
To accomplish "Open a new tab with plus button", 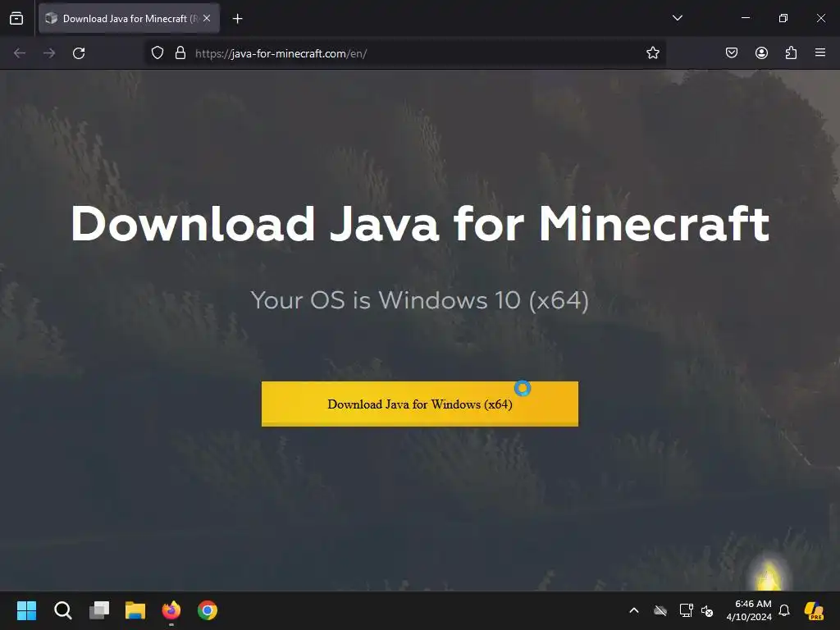I will 237,19.
